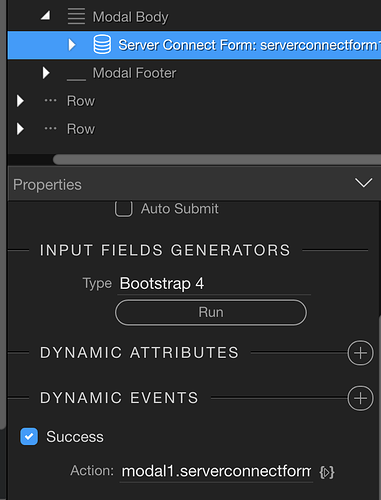Run the input fields generator

pos(211,312)
